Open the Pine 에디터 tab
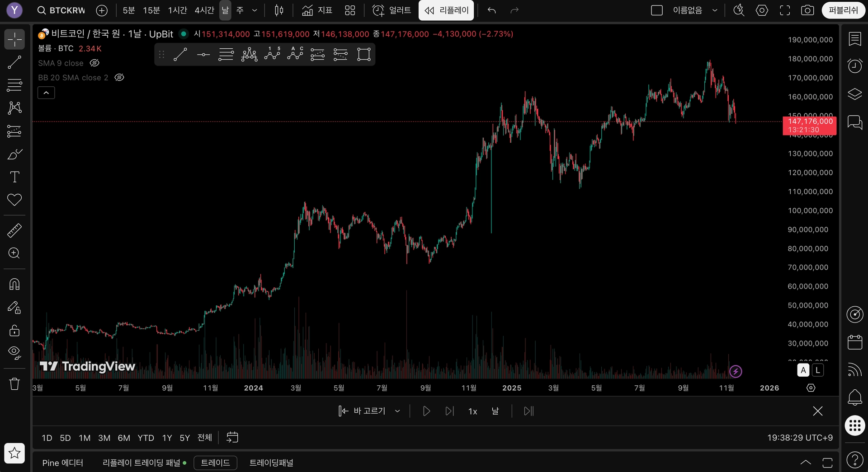The image size is (868, 472). [63, 463]
